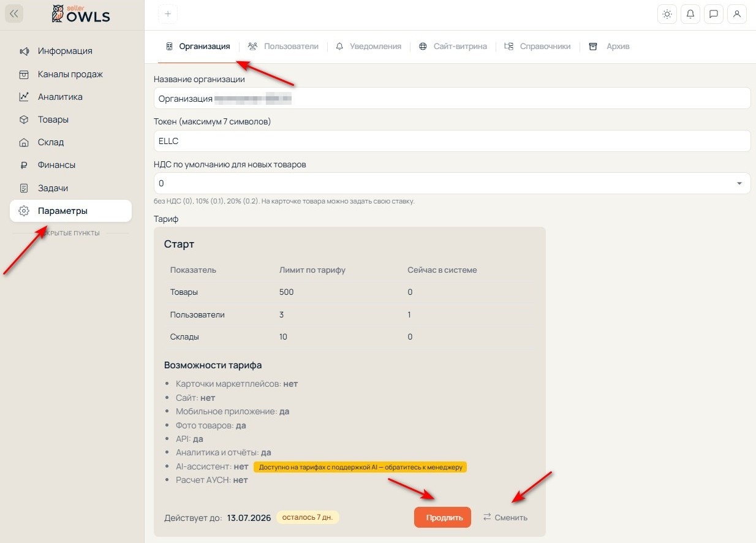Viewport: 756px width, 543px height.
Task: Click the Сейчас в системе column header
Action: click(x=442, y=270)
